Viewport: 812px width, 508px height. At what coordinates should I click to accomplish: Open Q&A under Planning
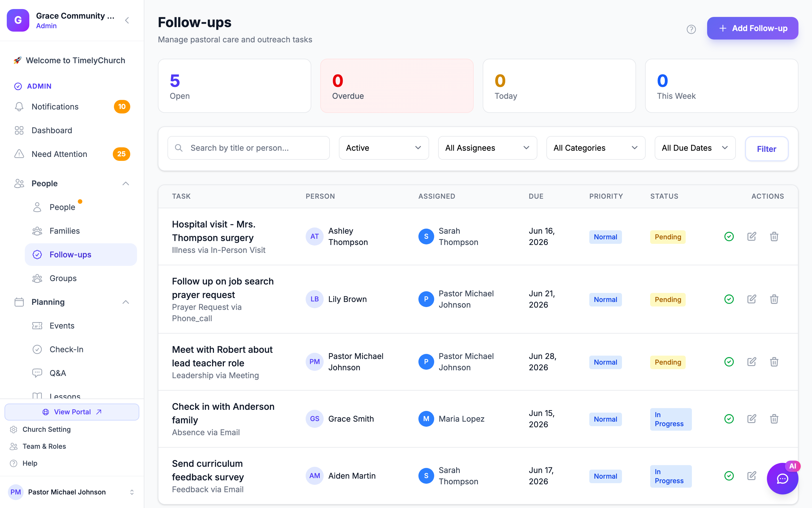[x=81, y=373]
